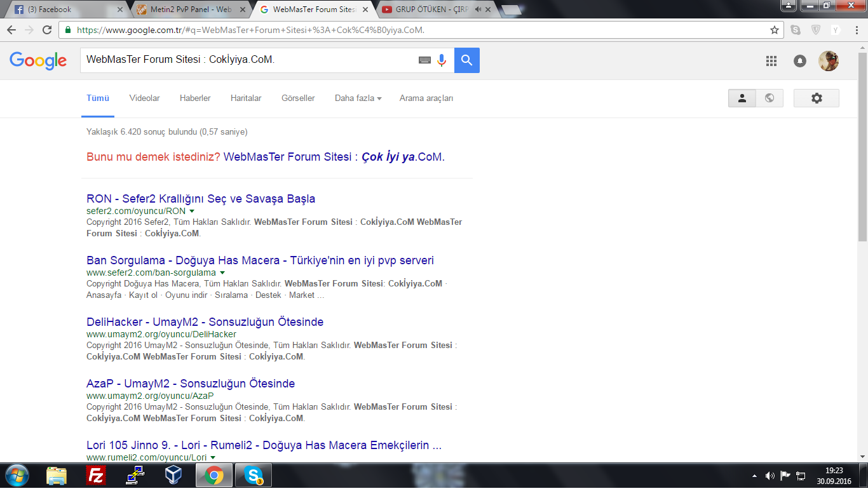Viewport: 868px width, 491px height.
Task: Click the Google logo
Action: 38,60
